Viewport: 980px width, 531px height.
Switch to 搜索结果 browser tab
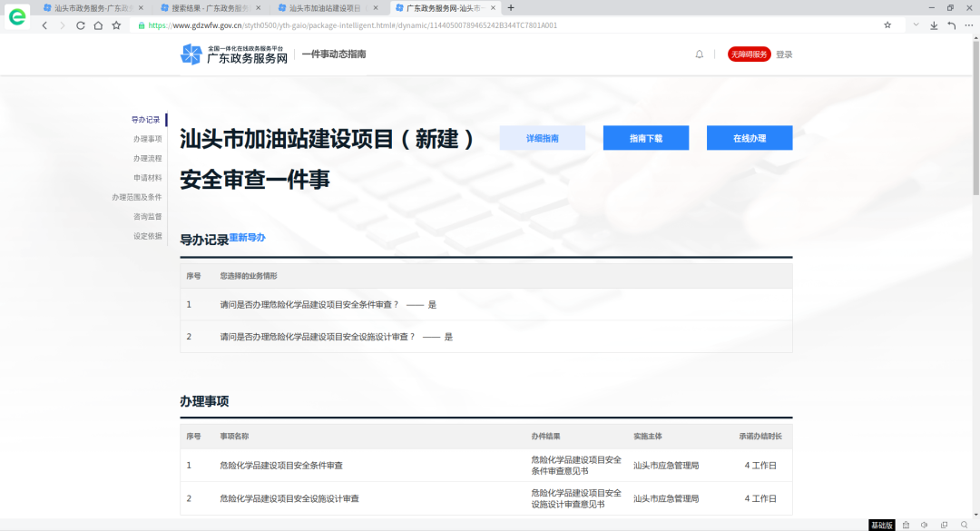211,8
